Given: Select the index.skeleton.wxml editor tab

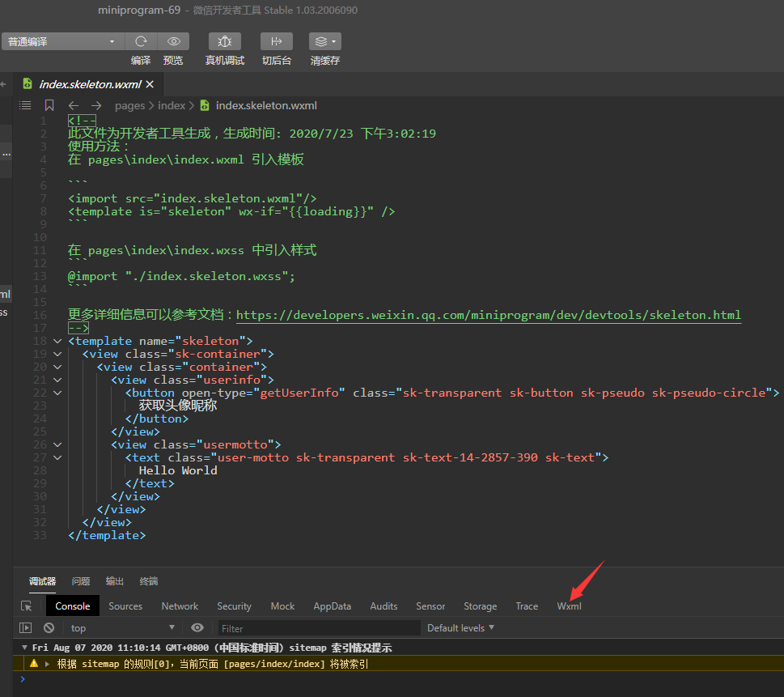Looking at the screenshot, I should click(x=90, y=84).
